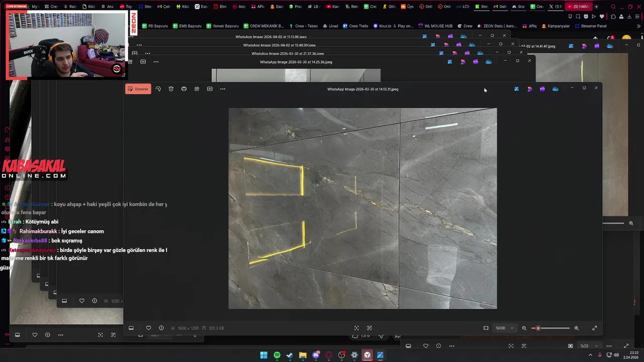Open the three-dots more menu in front Photos window
The image size is (644, 362).
(x=223, y=89)
